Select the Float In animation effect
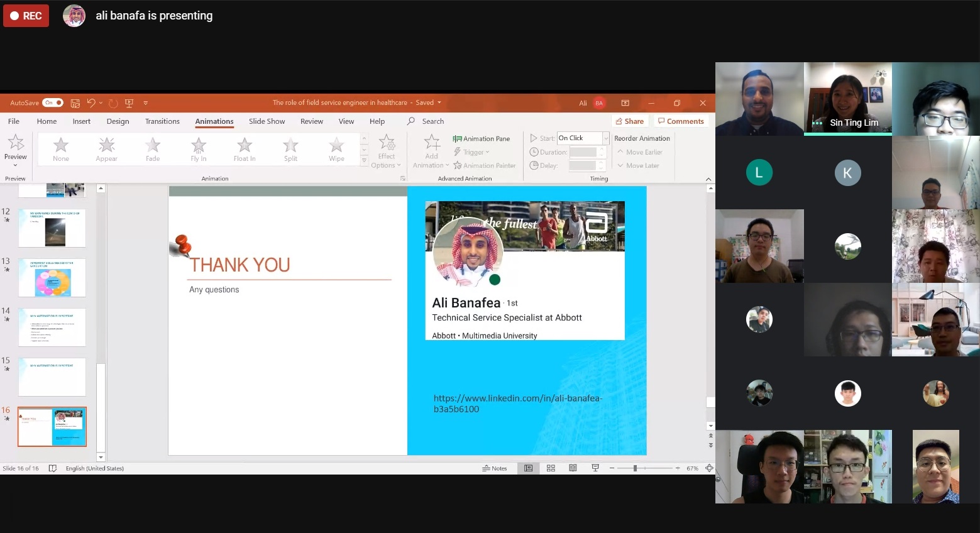 coord(245,150)
